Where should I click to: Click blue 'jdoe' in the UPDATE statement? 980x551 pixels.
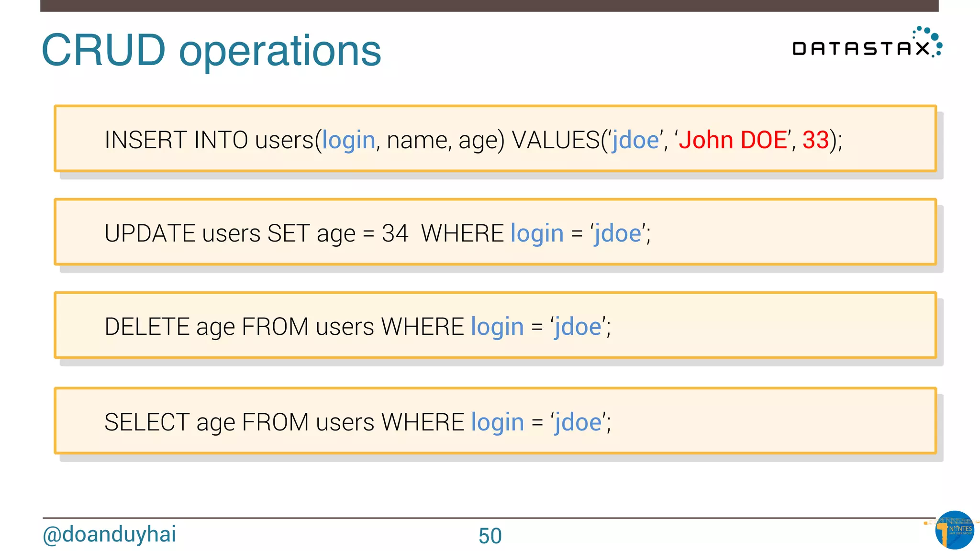point(618,234)
